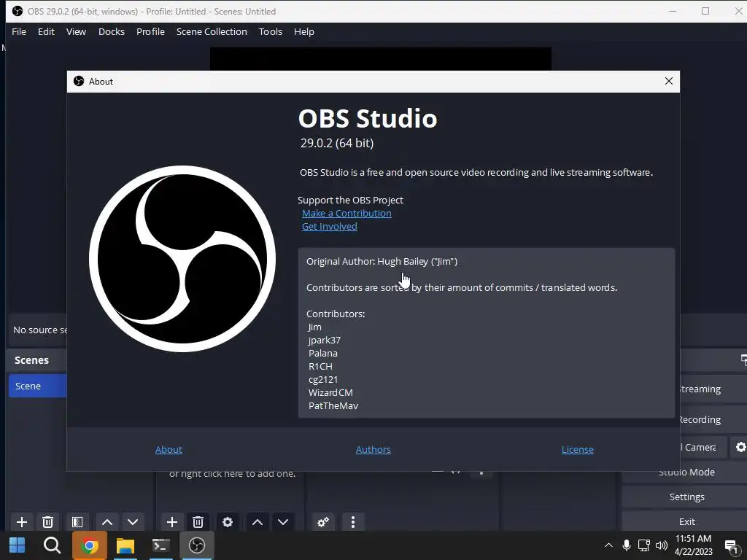Show hidden system tray icons

point(608,545)
